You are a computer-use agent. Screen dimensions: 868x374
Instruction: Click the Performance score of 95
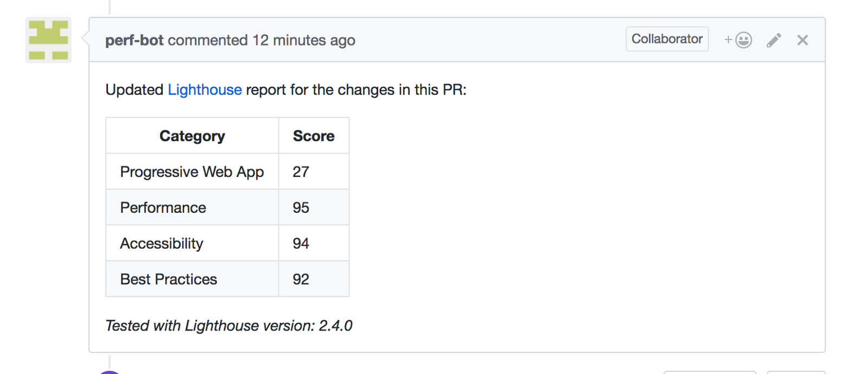click(301, 207)
